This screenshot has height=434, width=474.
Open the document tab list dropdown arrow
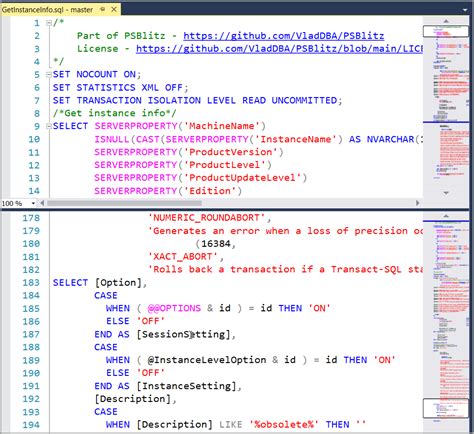465,10
